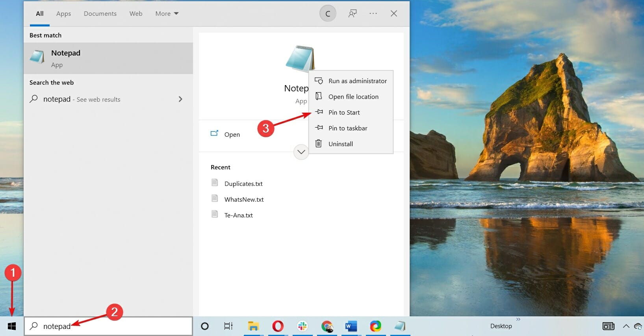The width and height of the screenshot is (644, 336).
Task: Switch to the Web search tab
Action: tap(136, 14)
